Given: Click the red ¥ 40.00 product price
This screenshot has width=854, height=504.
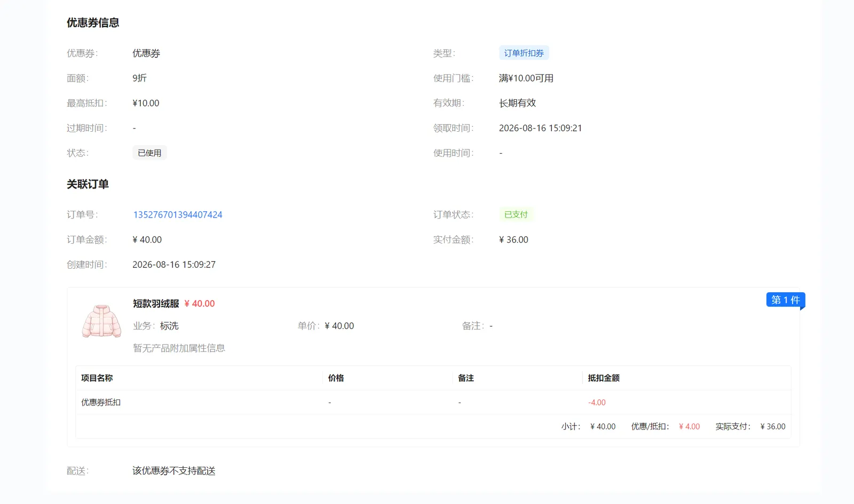Looking at the screenshot, I should click(200, 303).
